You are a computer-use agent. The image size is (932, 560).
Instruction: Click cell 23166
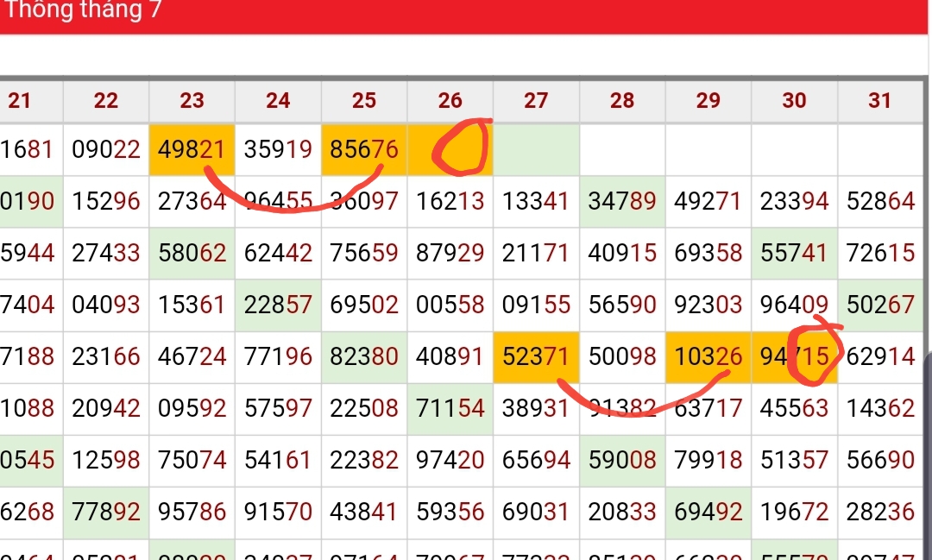coord(106,356)
